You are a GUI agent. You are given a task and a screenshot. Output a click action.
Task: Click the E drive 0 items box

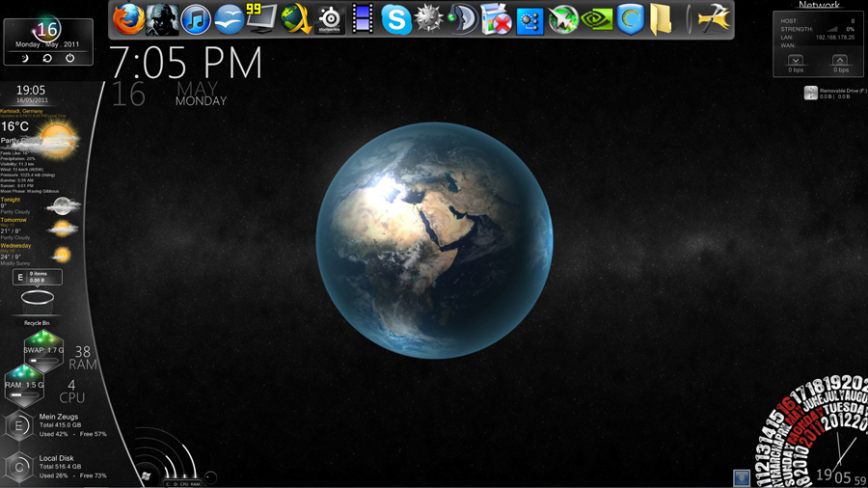(x=38, y=277)
